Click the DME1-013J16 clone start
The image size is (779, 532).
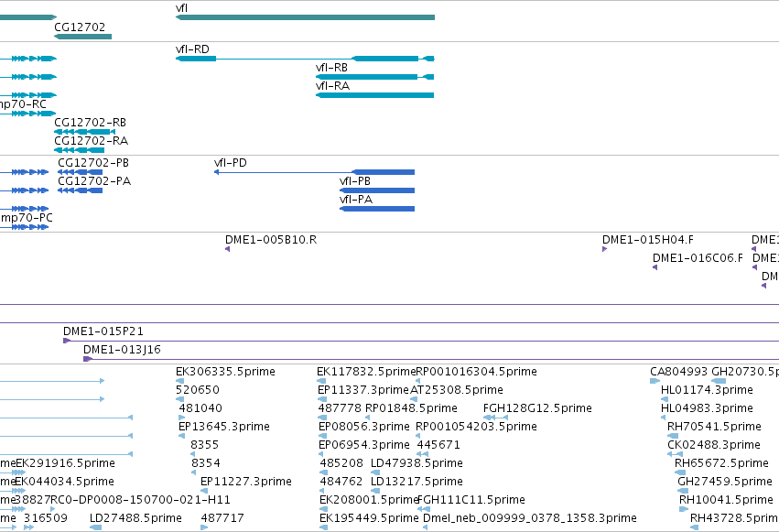[88, 359]
